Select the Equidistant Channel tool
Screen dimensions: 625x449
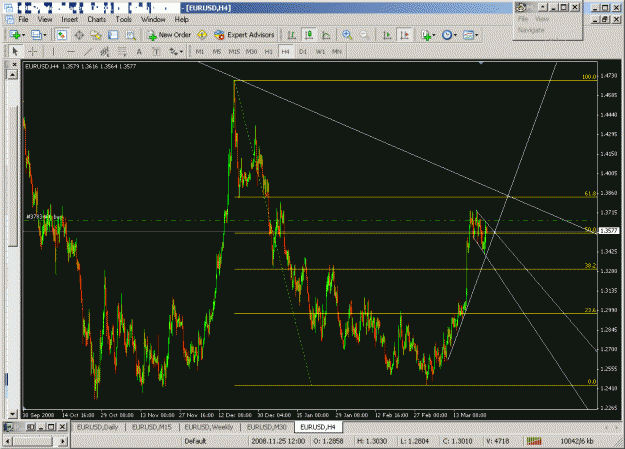tap(105, 51)
